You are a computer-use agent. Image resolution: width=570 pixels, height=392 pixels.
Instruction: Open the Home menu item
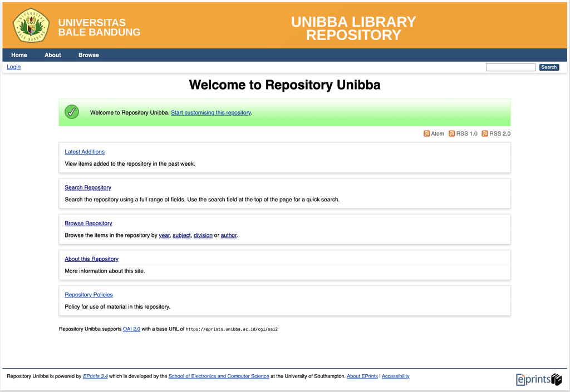tap(19, 55)
